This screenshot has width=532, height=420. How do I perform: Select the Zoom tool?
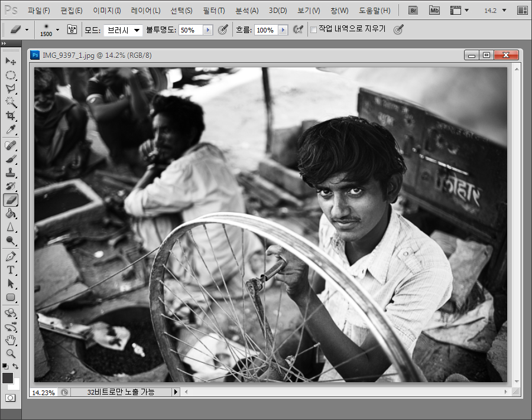point(11,354)
